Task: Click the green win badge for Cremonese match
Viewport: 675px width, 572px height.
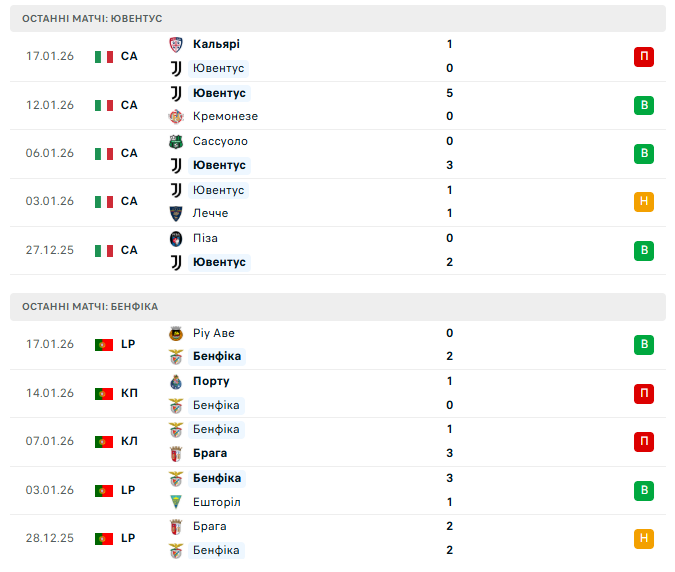Action: (644, 105)
